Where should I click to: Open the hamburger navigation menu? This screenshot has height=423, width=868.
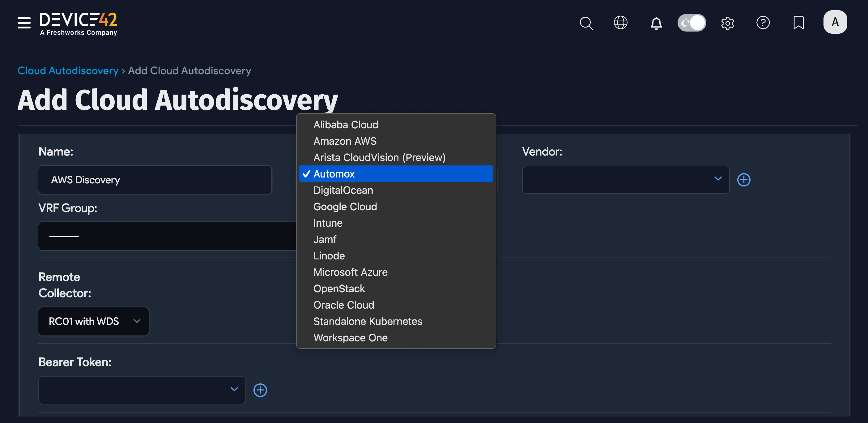(24, 23)
